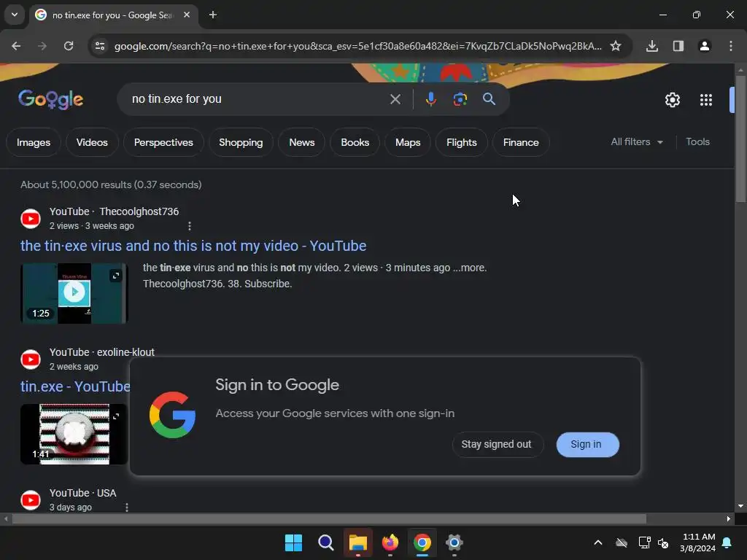Switch to Perspectives results
This screenshot has height=560, width=747.
[163, 142]
